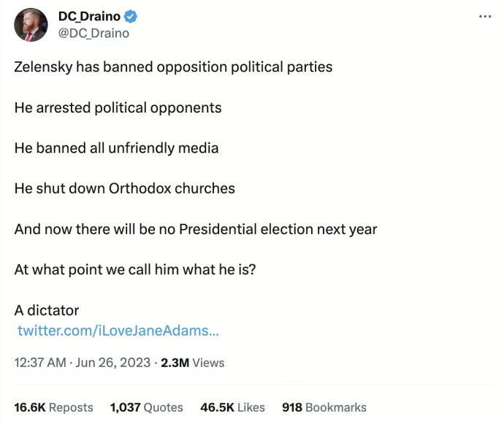Open the more options ellipsis menu
The height and width of the screenshot is (427, 504).
(485, 16)
